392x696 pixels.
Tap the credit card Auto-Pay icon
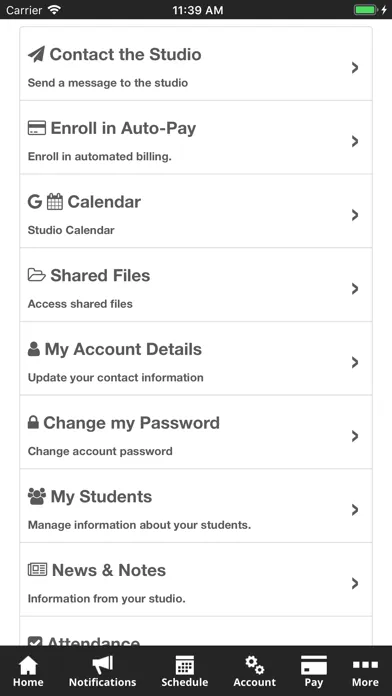coord(37,128)
